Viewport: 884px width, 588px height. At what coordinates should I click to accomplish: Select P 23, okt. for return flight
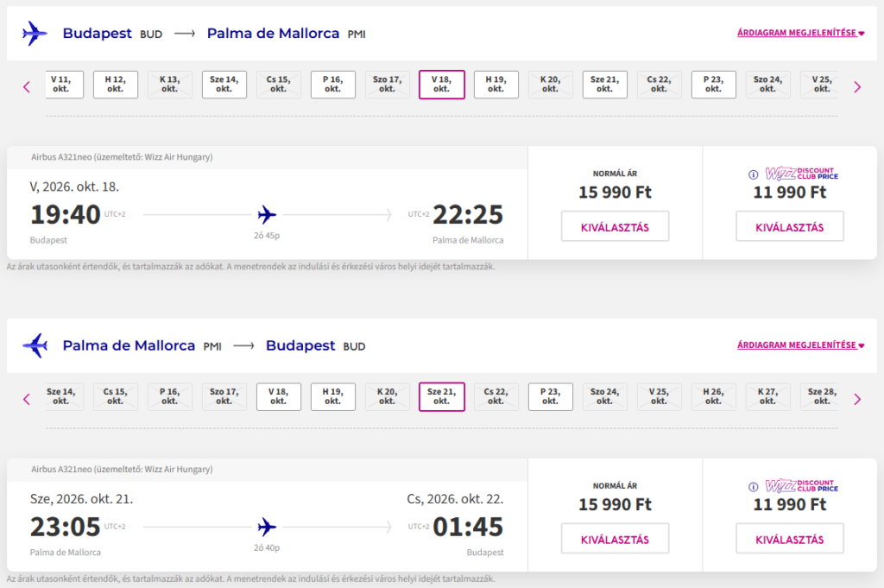[550, 397]
